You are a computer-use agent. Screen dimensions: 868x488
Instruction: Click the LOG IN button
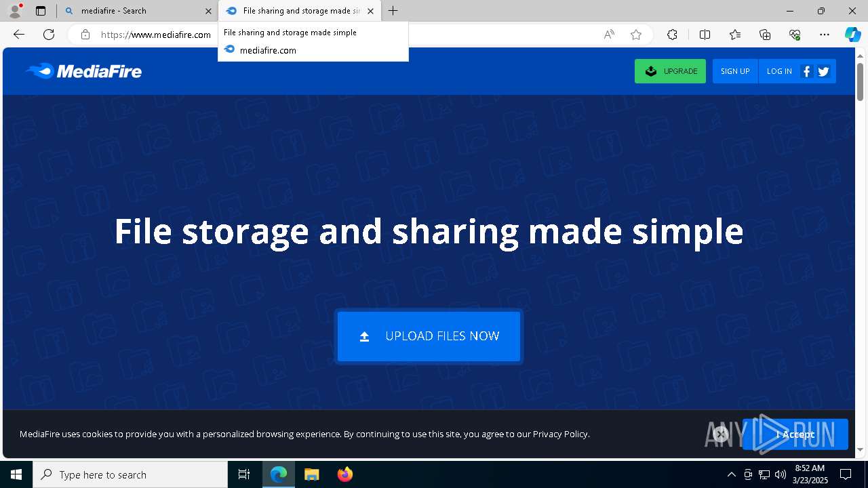point(779,71)
